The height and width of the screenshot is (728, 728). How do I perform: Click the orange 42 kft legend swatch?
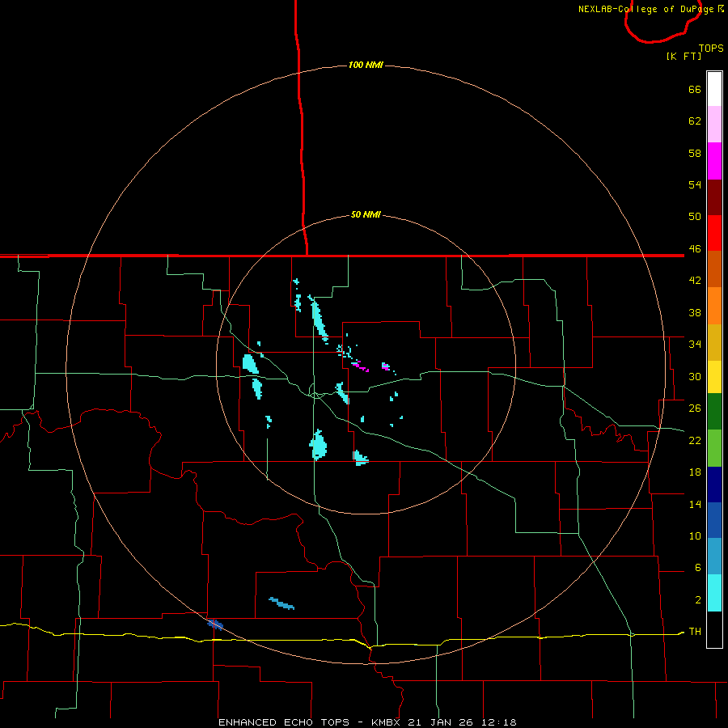[714, 306]
